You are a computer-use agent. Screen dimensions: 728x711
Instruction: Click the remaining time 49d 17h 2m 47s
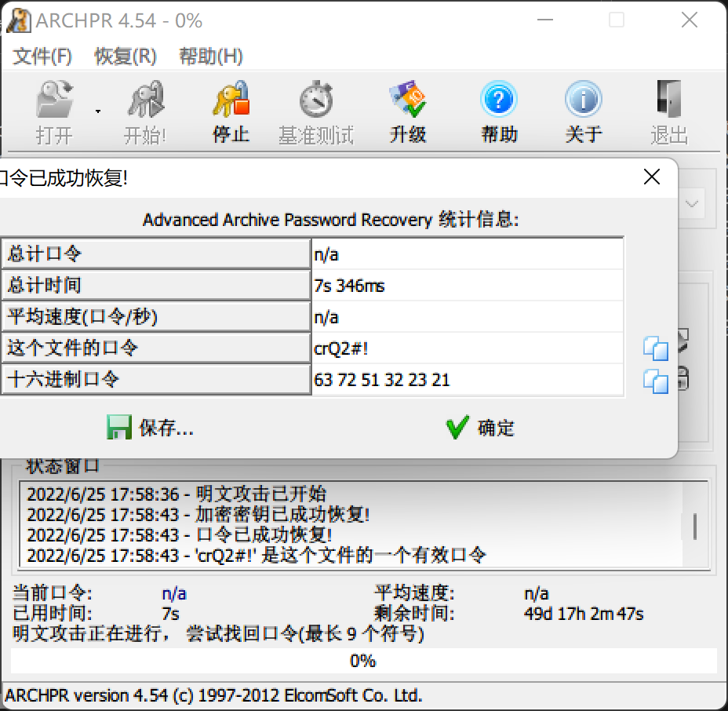point(584,614)
